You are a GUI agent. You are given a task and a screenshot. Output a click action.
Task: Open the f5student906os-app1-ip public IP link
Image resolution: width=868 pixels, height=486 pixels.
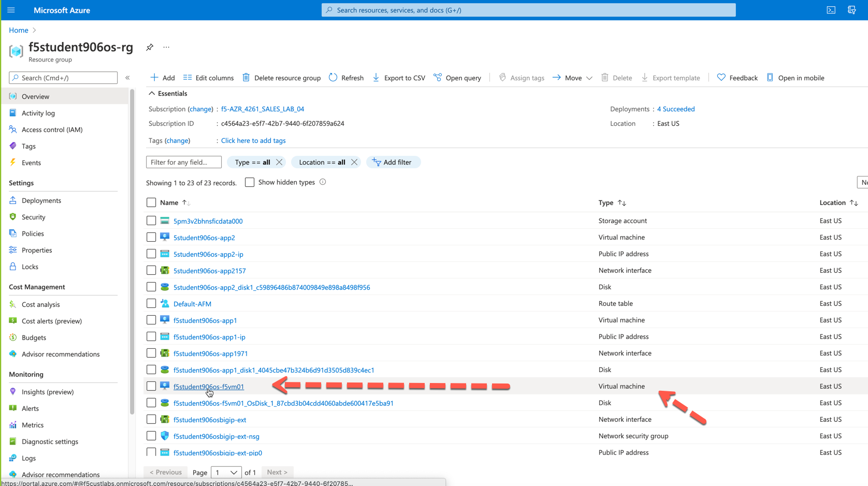click(x=209, y=337)
